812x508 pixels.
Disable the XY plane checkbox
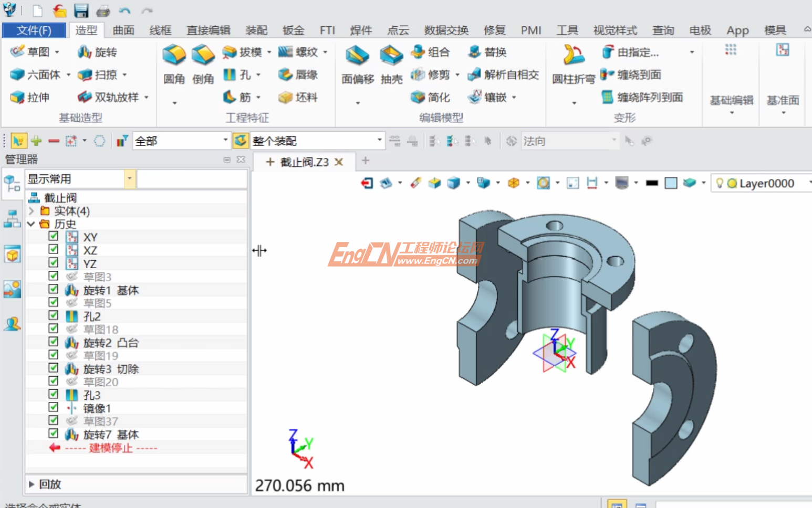click(x=53, y=236)
